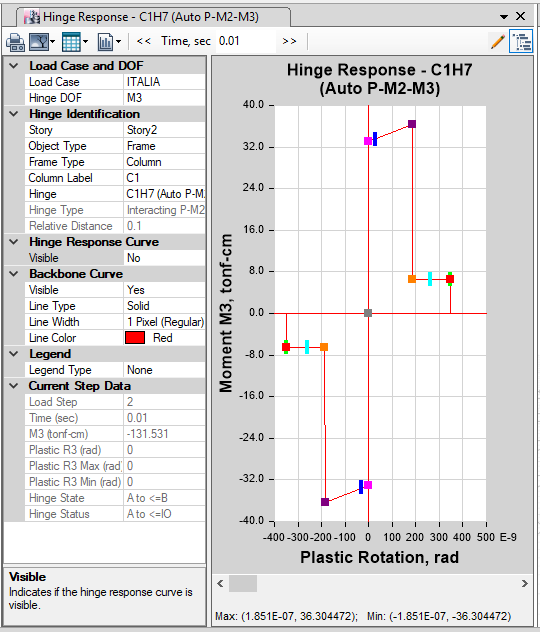Click the horizontal scrollbar thumb

tap(243, 583)
